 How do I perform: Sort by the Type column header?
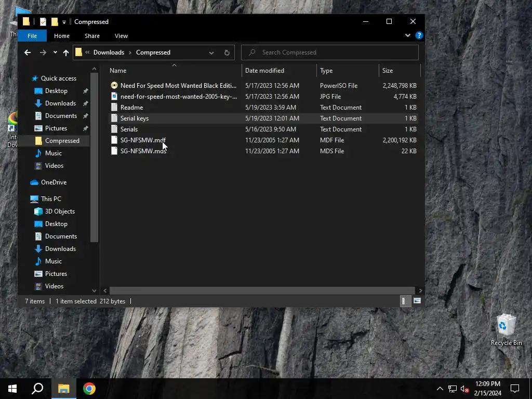[x=348, y=71]
